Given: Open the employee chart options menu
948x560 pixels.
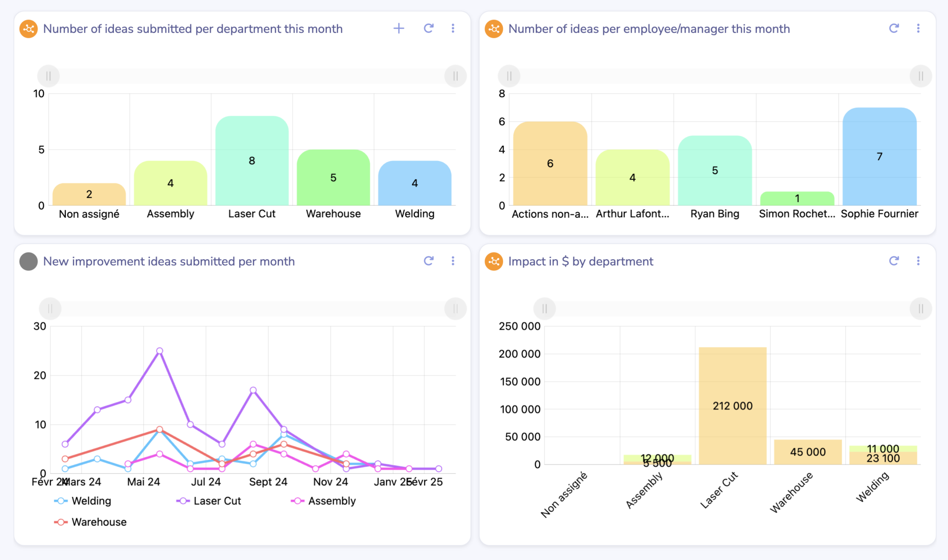Looking at the screenshot, I should point(918,28).
